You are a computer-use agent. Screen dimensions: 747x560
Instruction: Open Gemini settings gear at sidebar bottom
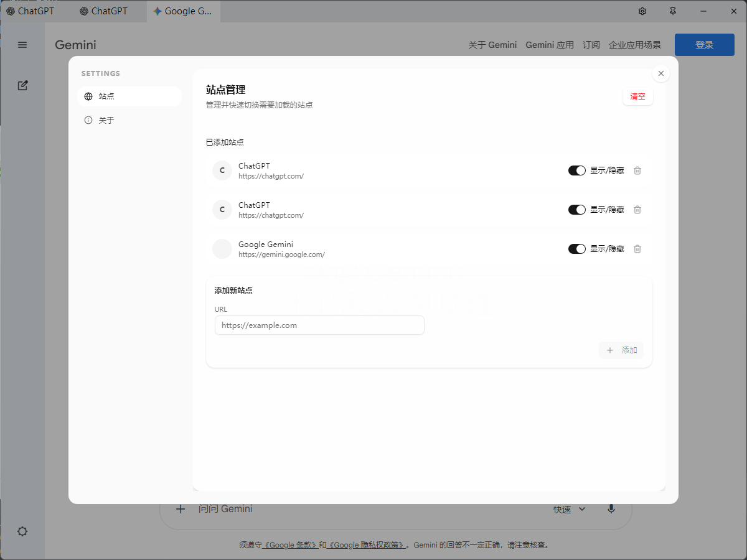click(x=22, y=531)
